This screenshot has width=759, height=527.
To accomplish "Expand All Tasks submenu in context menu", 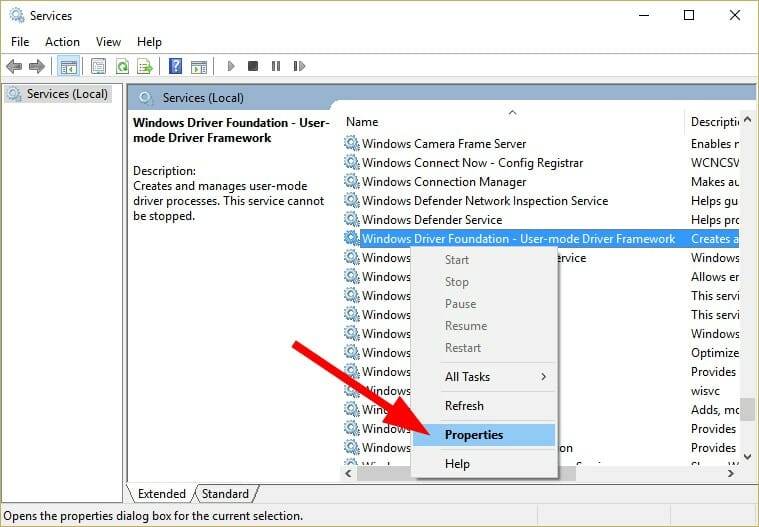I will tap(484, 376).
